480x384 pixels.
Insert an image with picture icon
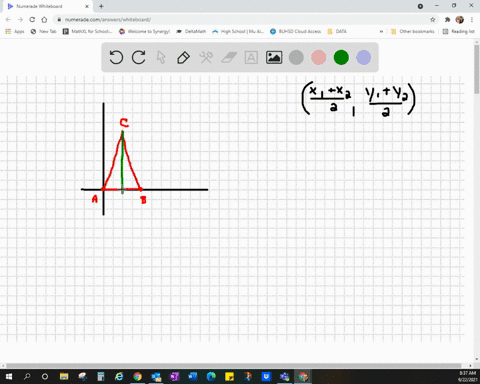(274, 57)
